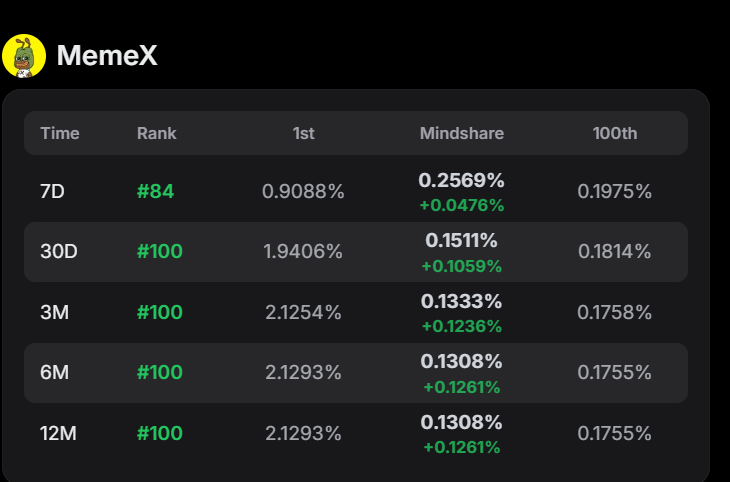
Task: Select the 3M time row label
Action: (54, 312)
